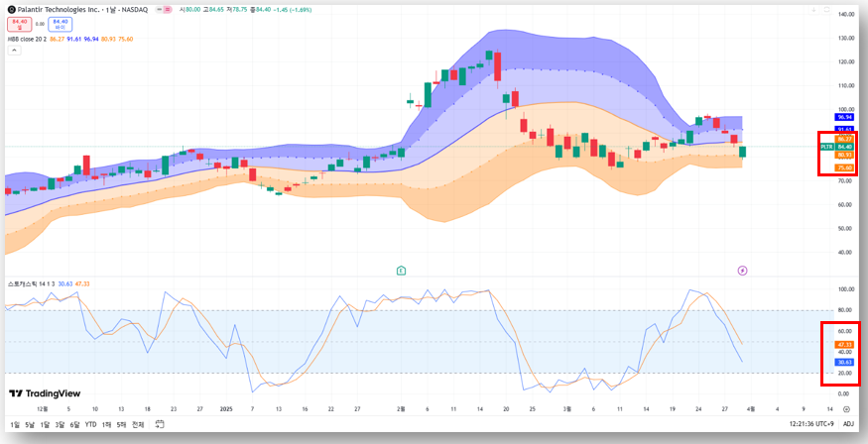This screenshot has width=868, height=444.
Task: Click the TradingView logo
Action: pos(45,393)
